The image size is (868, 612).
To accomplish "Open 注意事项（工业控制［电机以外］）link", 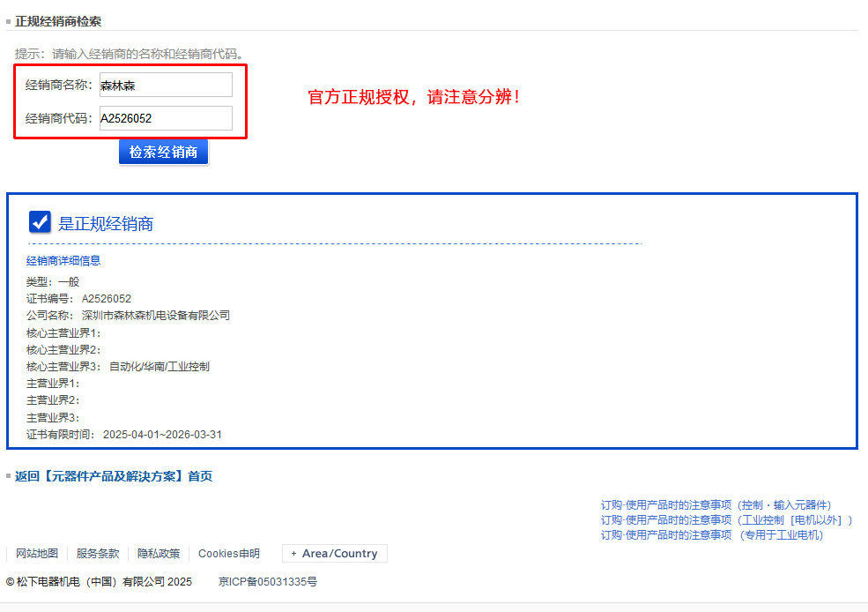I will tap(726, 520).
